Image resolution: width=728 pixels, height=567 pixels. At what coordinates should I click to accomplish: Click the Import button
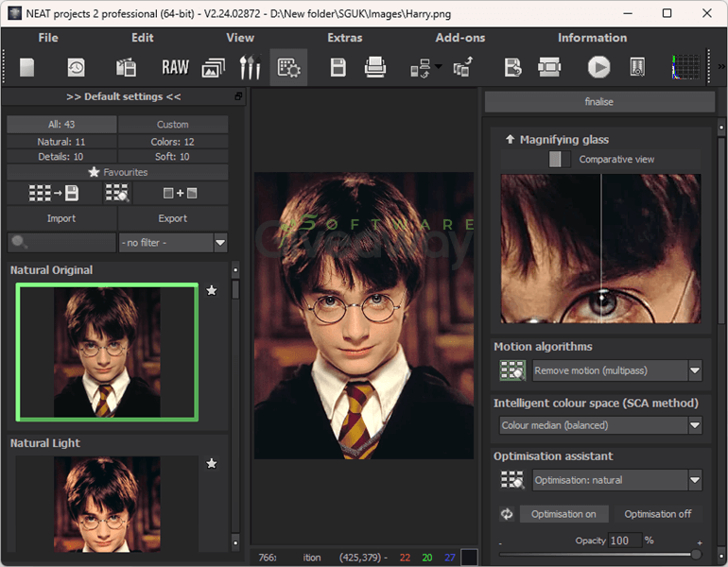[x=61, y=218]
